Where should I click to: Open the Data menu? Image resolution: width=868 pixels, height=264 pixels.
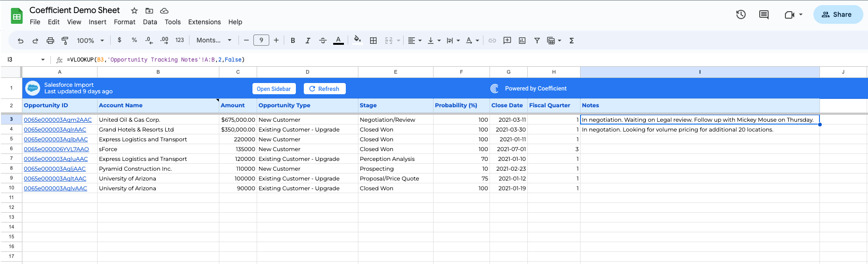click(150, 22)
